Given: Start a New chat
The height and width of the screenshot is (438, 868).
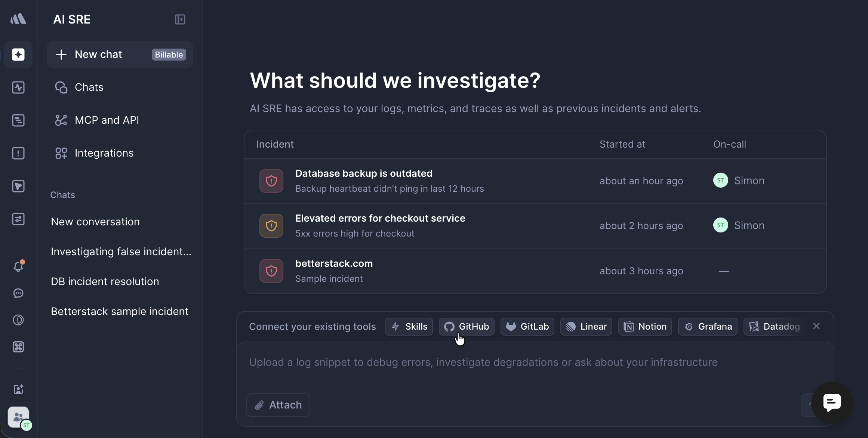Looking at the screenshot, I should tap(120, 55).
